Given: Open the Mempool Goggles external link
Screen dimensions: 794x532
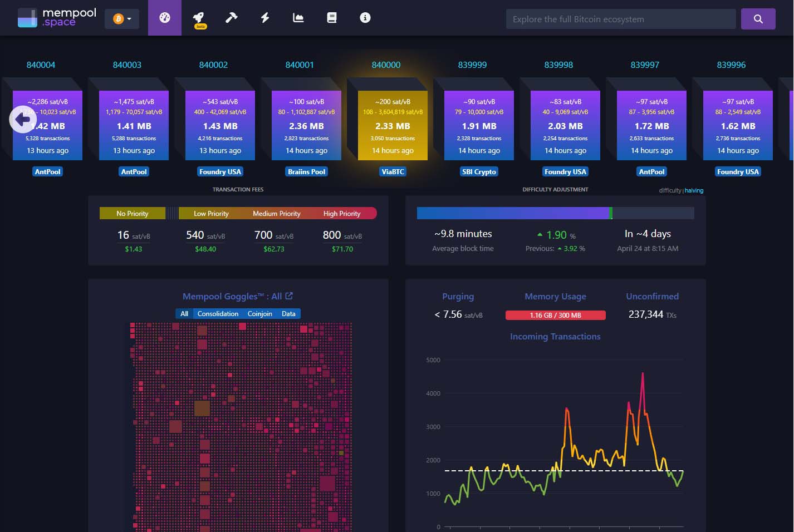Looking at the screenshot, I should (289, 296).
